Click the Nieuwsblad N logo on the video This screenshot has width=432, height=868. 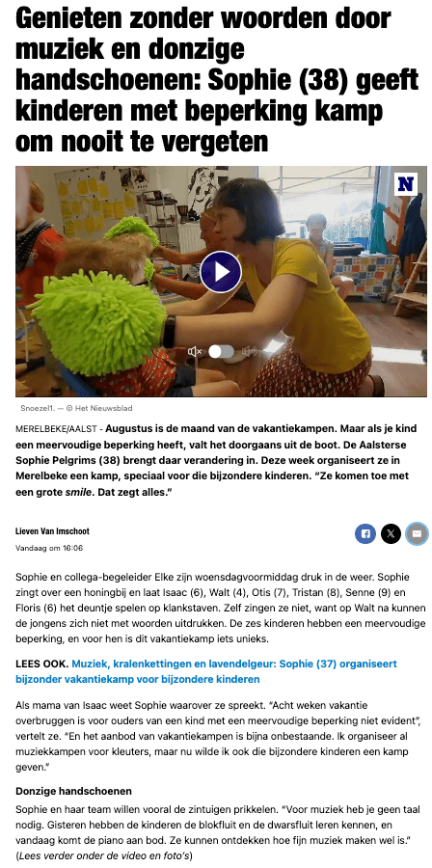point(406,184)
